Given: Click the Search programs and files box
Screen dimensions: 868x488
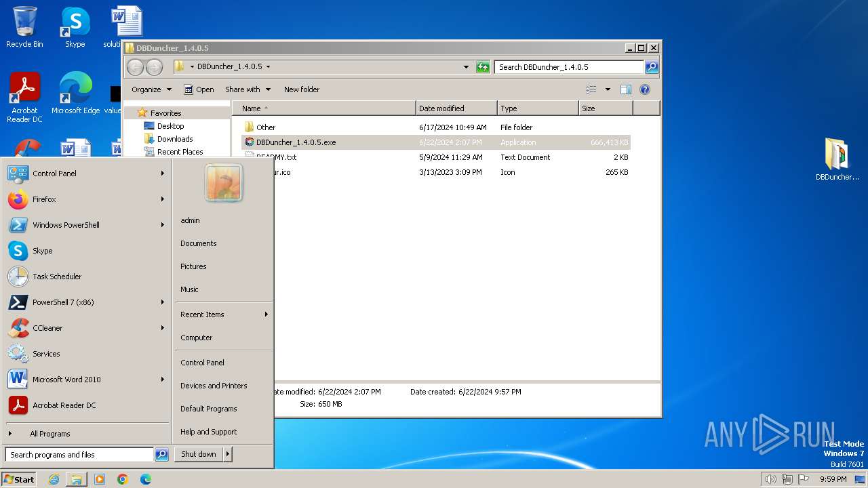Looking at the screenshot, I should pyautogui.click(x=79, y=455).
